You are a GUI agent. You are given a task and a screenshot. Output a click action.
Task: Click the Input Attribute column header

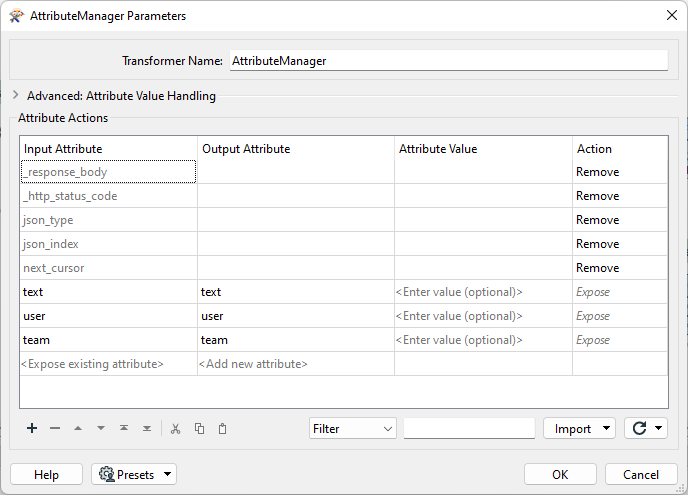click(108, 149)
